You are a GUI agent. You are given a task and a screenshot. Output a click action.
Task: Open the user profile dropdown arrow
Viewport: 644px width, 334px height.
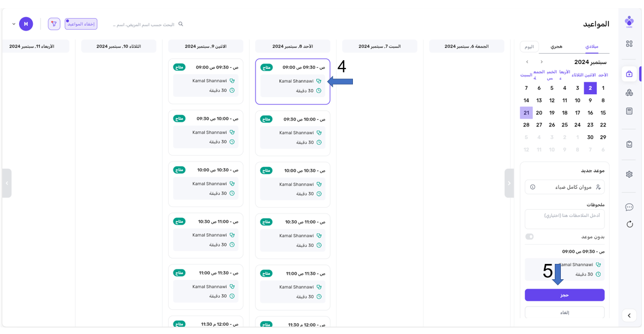coord(14,24)
